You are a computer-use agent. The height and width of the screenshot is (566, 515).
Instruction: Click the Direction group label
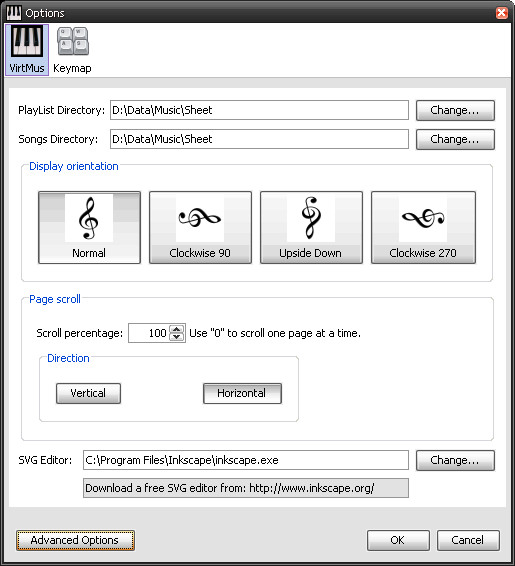pyautogui.click(x=68, y=358)
